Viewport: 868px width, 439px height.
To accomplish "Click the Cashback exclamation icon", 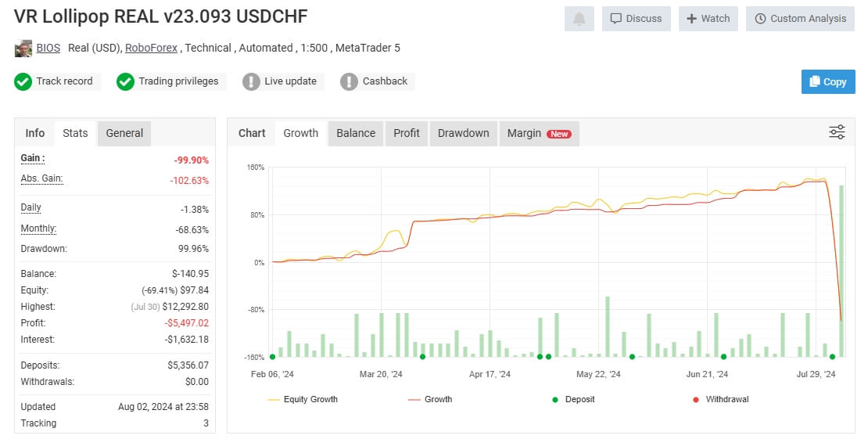I will (349, 81).
